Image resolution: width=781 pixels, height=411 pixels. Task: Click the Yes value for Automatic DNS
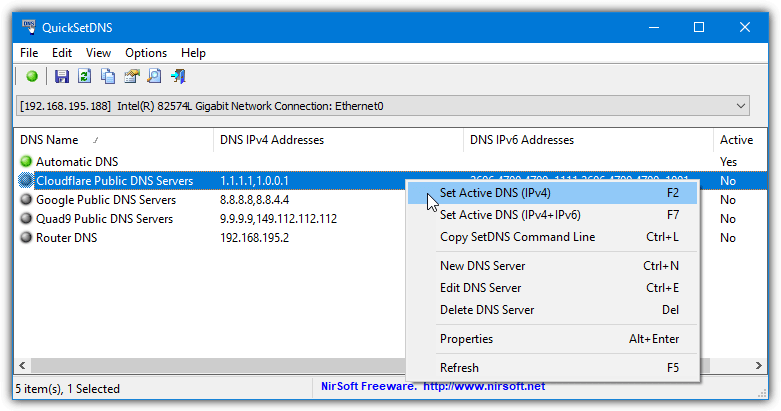click(728, 162)
